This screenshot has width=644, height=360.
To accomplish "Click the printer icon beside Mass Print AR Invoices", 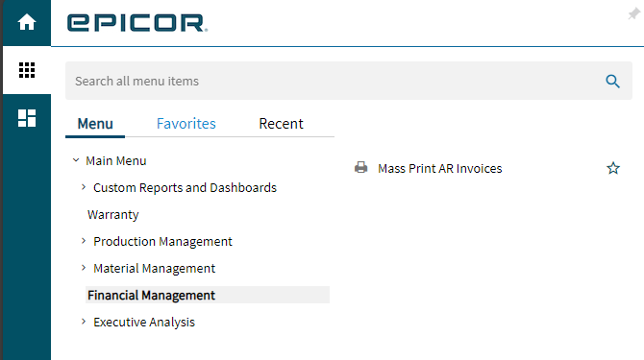I will (361, 167).
